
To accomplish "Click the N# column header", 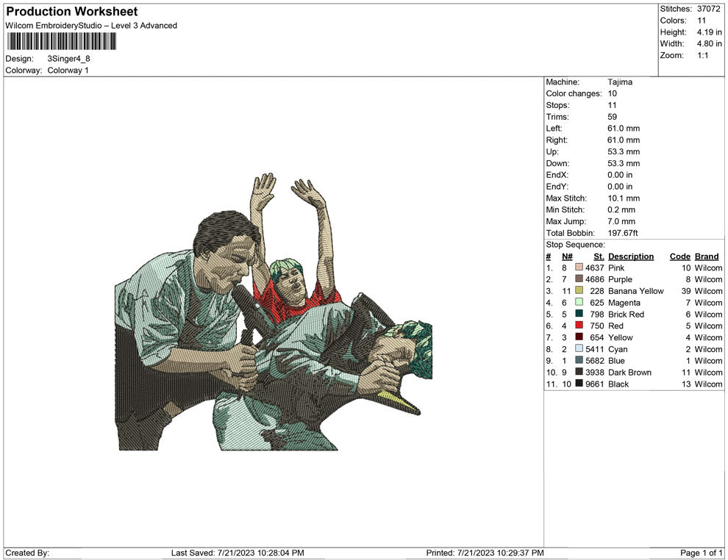I will point(567,256).
